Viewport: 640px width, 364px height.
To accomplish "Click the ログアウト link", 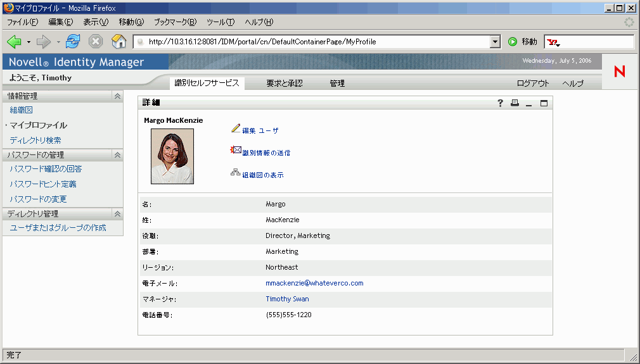I will [533, 84].
